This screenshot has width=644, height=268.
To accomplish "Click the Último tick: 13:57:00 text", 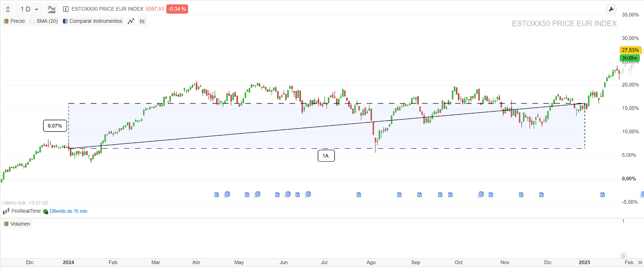I will 25,203.
